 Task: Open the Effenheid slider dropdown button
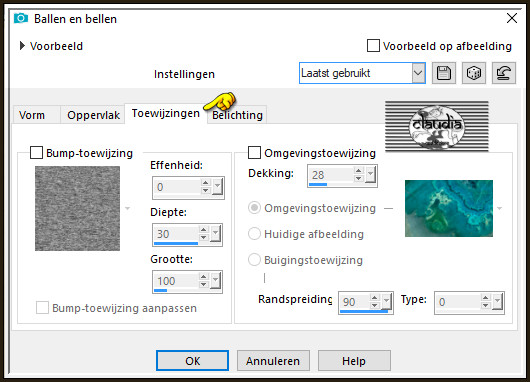(x=217, y=186)
